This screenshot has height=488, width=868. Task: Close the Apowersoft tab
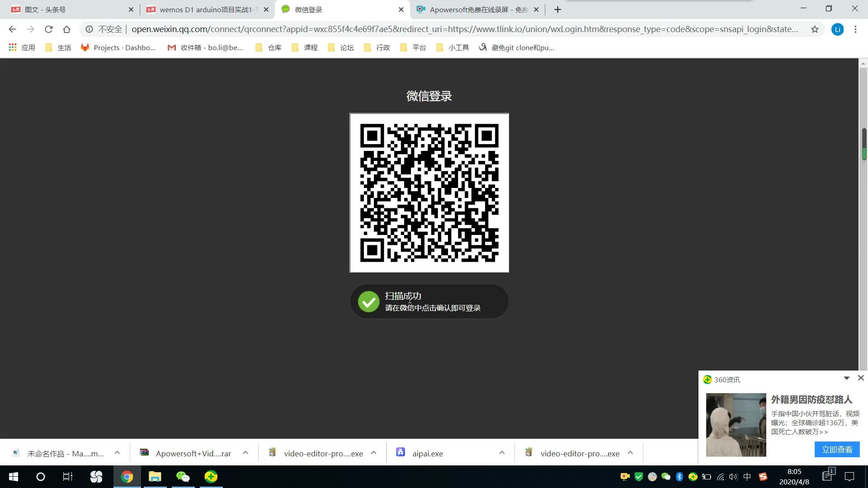[536, 9]
